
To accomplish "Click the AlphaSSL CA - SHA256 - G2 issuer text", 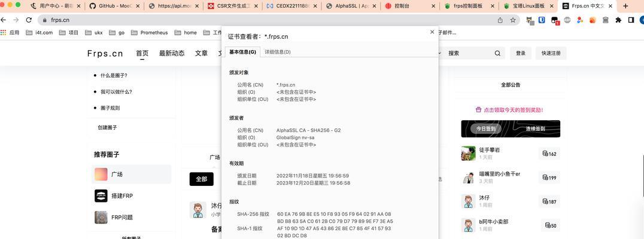I will point(308,130).
